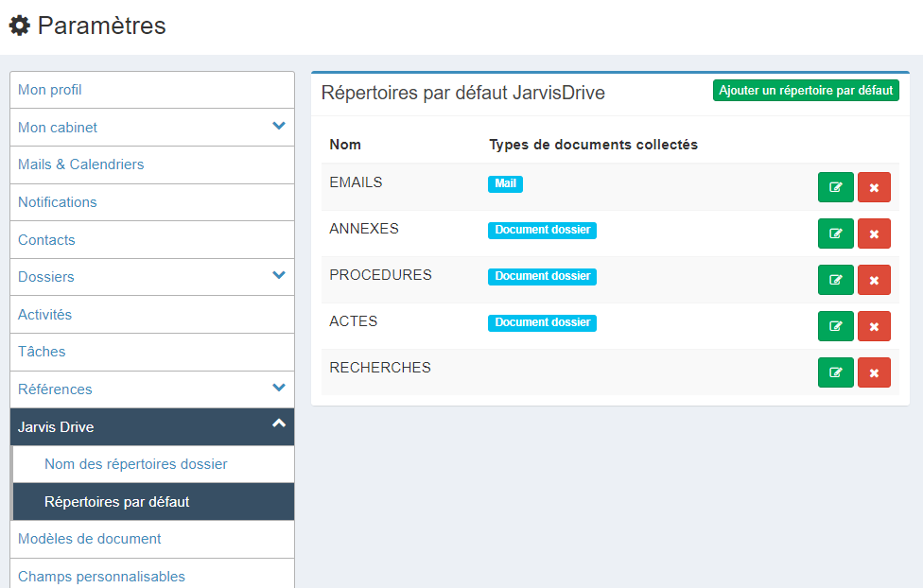Collapse the Jarvis Drive section chevron

point(279,424)
